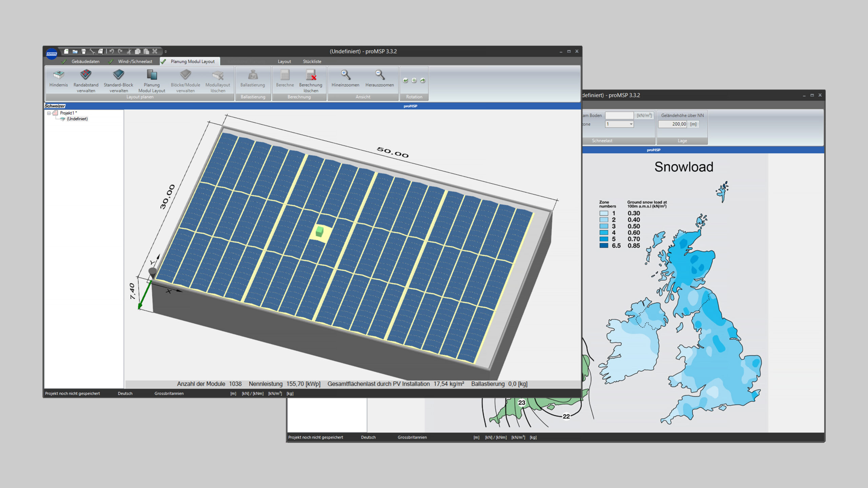
Task: Open the snow zone dropdown
Action: click(x=631, y=124)
